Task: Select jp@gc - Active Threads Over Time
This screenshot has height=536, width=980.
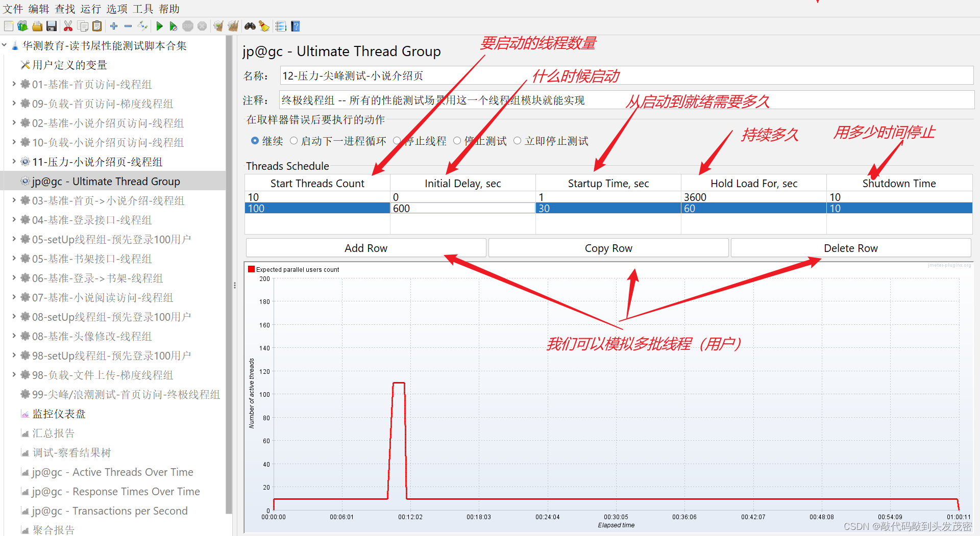Action: pos(112,472)
